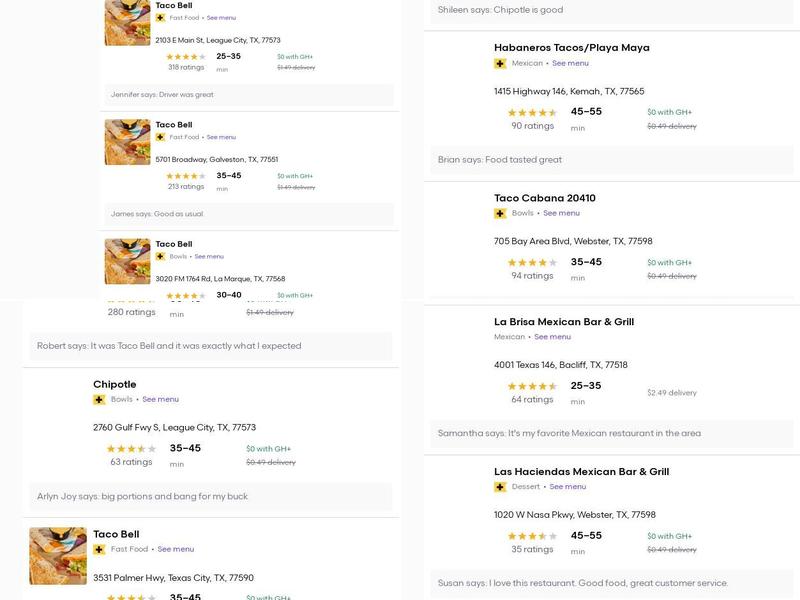Screen dimensions: 800x600
Task: Click the GH+ badge for La Marque Taco Bell
Action: [x=160, y=257]
